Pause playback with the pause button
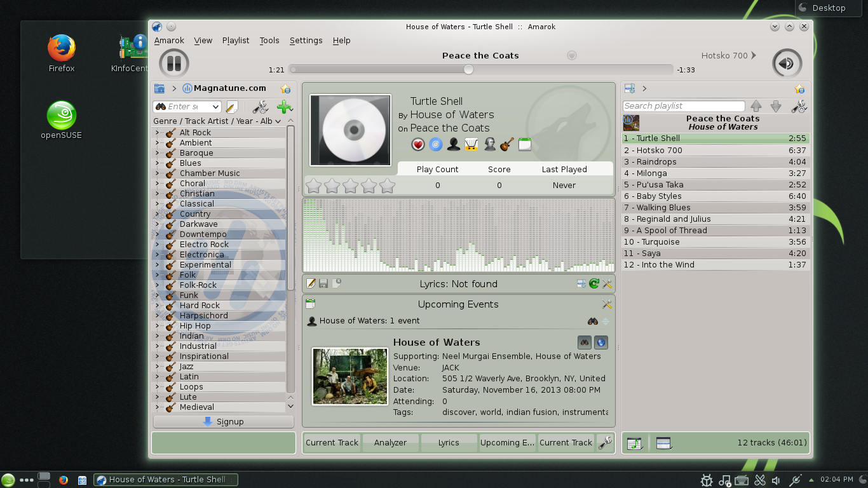Viewport: 868px width, 488px height. pyautogui.click(x=173, y=63)
